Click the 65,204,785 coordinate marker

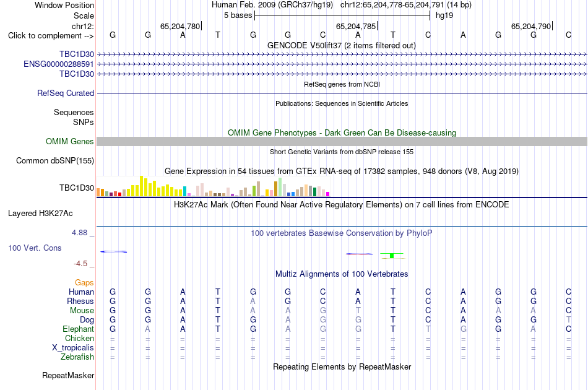[x=356, y=26]
